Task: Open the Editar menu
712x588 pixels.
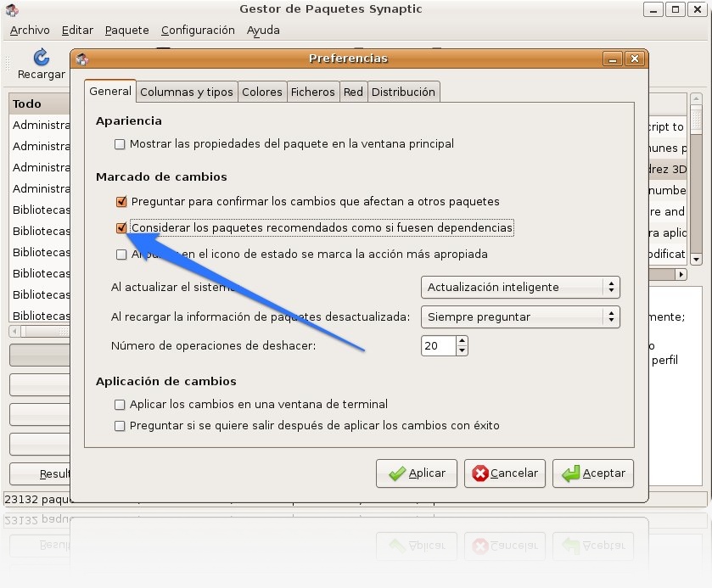Action: [x=77, y=31]
